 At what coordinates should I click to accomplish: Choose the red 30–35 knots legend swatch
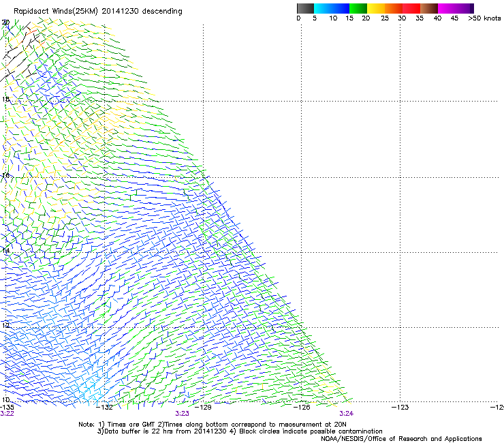click(x=411, y=8)
